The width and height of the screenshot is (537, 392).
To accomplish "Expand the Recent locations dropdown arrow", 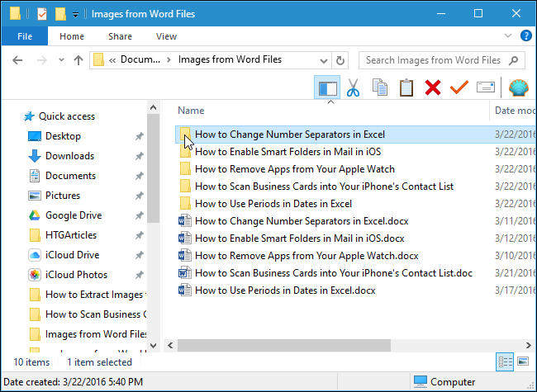I will coord(59,60).
